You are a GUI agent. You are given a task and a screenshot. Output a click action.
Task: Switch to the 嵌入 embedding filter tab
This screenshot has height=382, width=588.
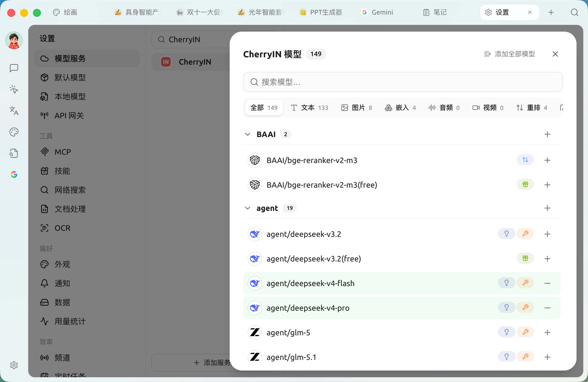(400, 108)
